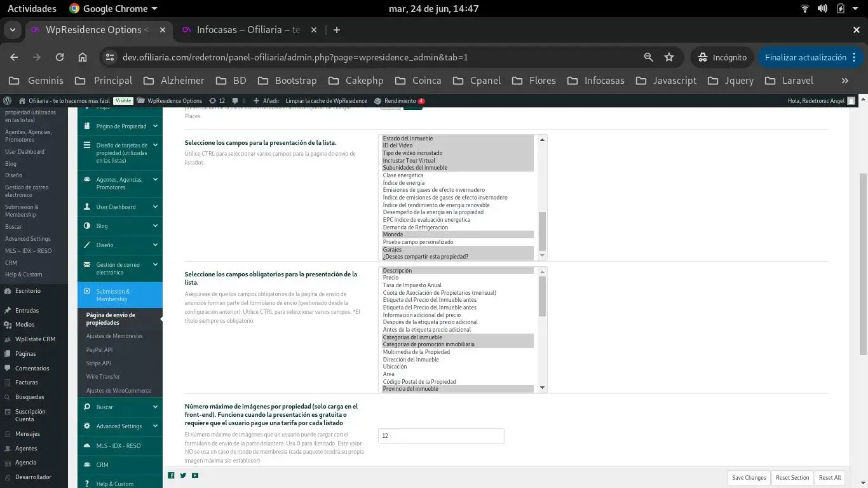Image resolution: width=868 pixels, height=488 pixels.
Task: Open the updates icon showing 12
Action: 217,100
